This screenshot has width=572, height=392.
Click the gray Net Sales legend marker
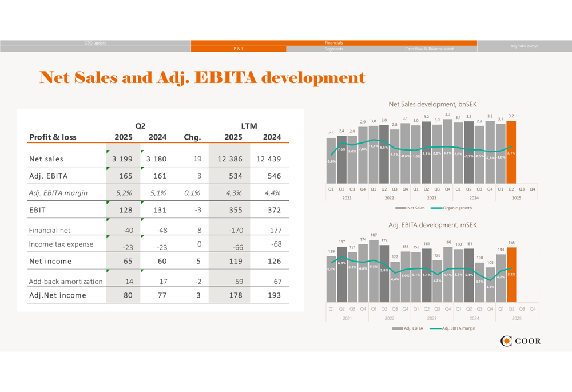tap(400, 208)
